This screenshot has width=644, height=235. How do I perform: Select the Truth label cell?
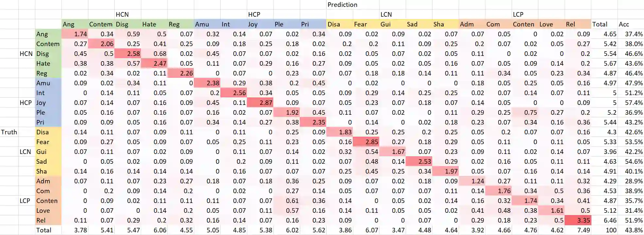(9, 132)
